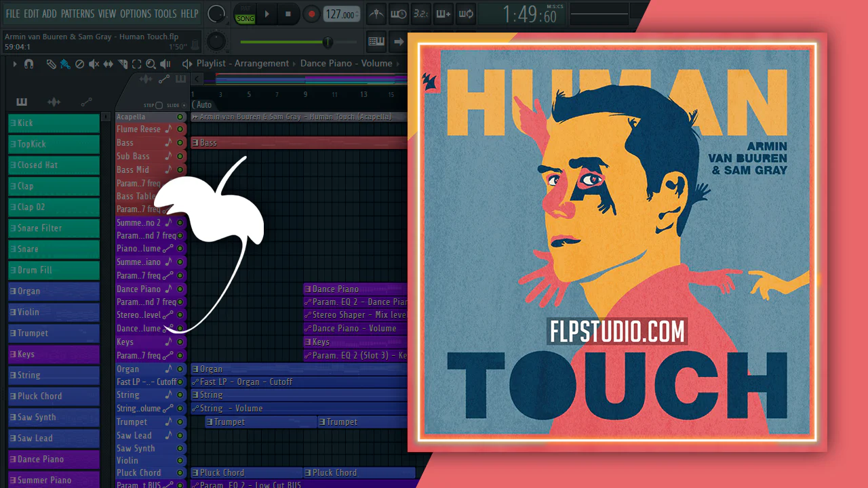Click note icon on Flume Reese track
Viewport: 868px width, 488px height.
(168, 129)
